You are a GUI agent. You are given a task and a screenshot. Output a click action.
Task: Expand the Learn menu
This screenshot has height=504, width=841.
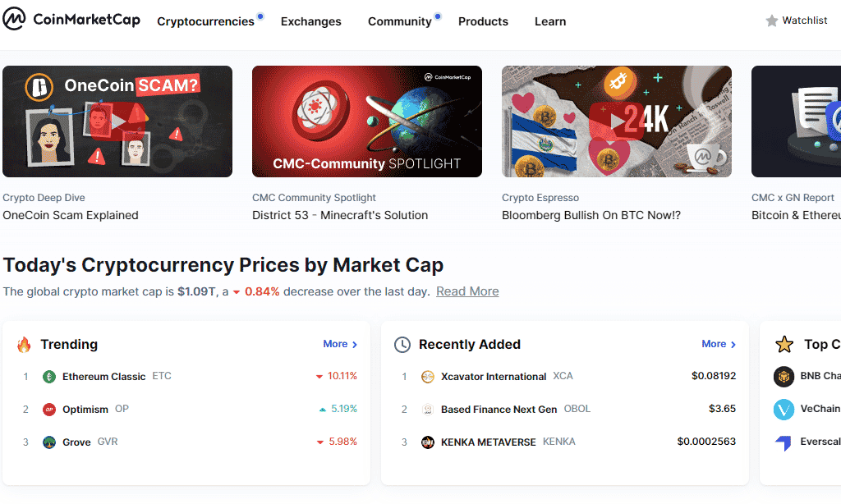[x=549, y=21]
